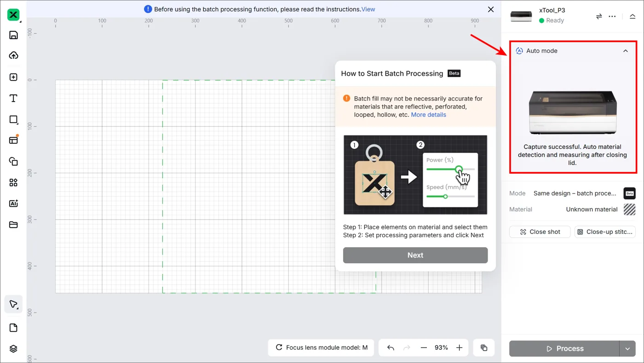The image size is (644, 363).
Task: Dismiss the batch processing notification banner
Action: (x=491, y=9)
